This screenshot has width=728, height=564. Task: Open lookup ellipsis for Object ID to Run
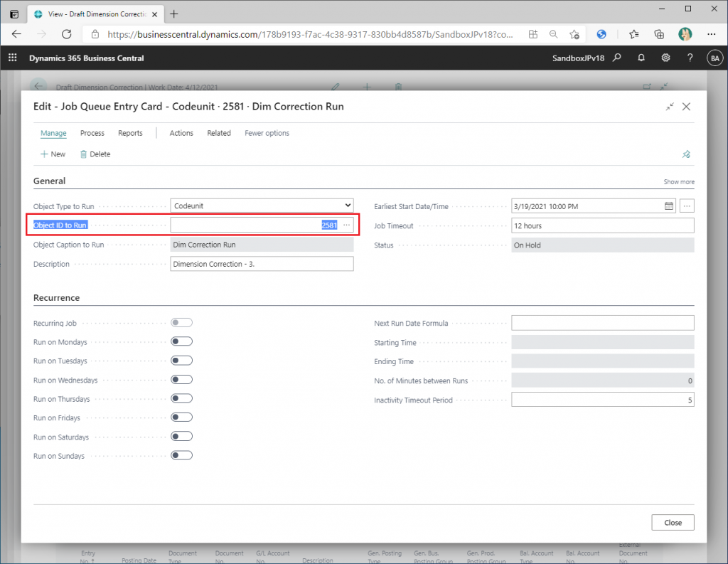tap(347, 225)
